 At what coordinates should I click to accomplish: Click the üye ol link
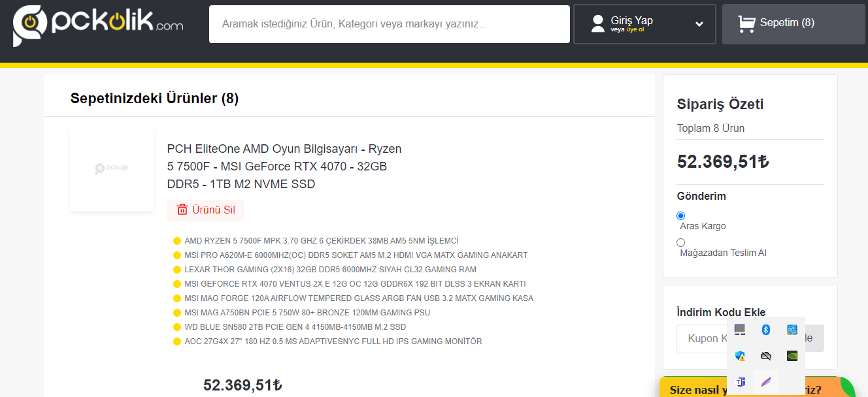pyautogui.click(x=635, y=30)
